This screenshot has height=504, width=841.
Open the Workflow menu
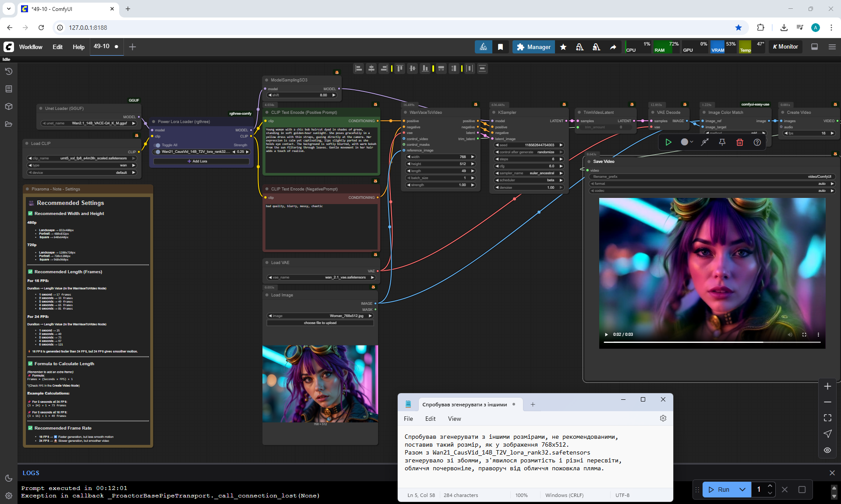pyautogui.click(x=31, y=47)
